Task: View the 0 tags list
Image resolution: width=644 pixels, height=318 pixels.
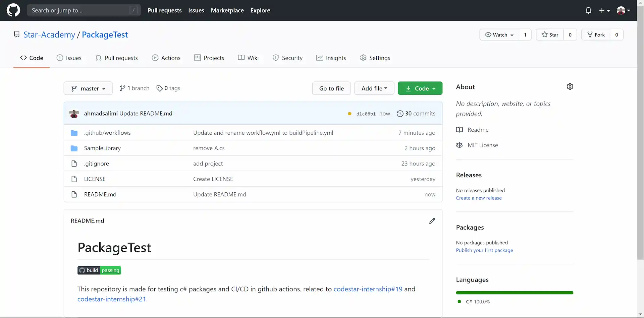Action: pyautogui.click(x=168, y=88)
